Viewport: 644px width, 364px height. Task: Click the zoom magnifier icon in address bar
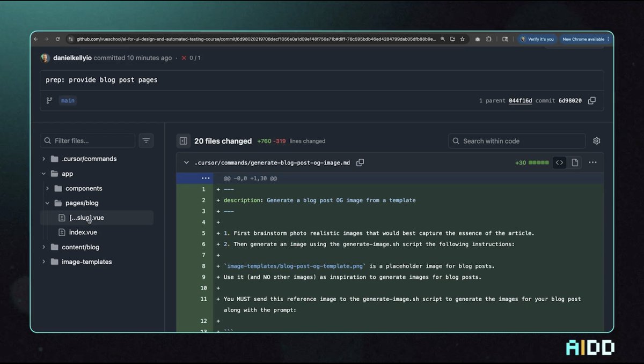point(442,39)
